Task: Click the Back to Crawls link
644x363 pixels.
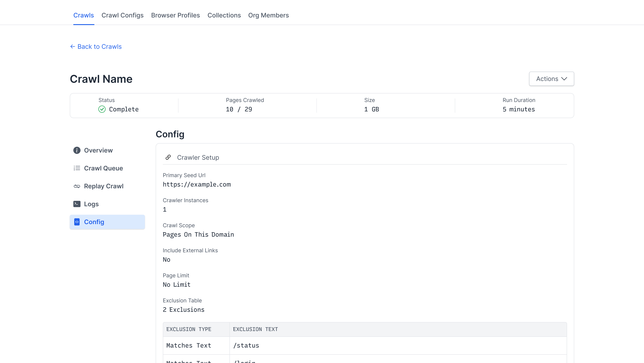Action: (x=99, y=47)
